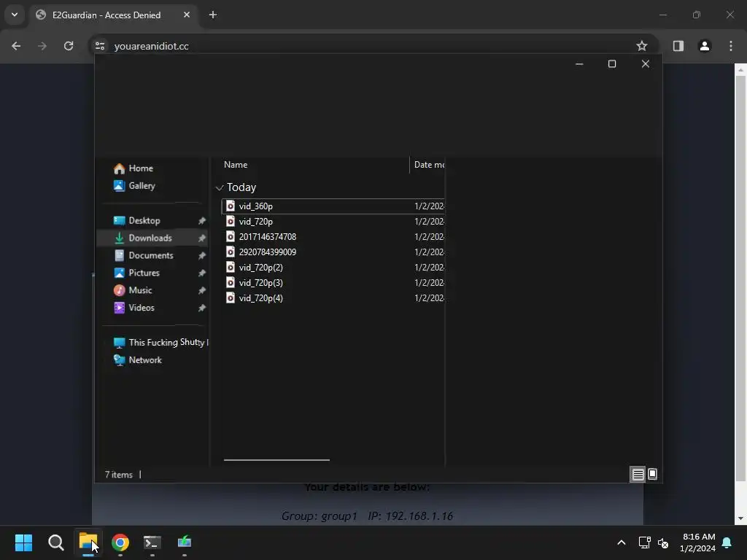Switch to large thumbnails view layout
Screen dimensions: 747x560
click(x=652, y=474)
